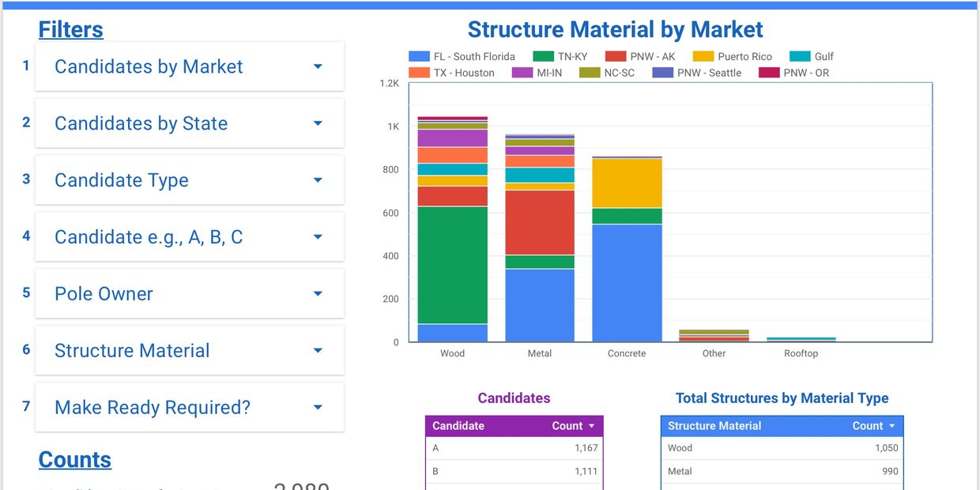Click the Make Ready Required dropdown arrow

(x=318, y=408)
